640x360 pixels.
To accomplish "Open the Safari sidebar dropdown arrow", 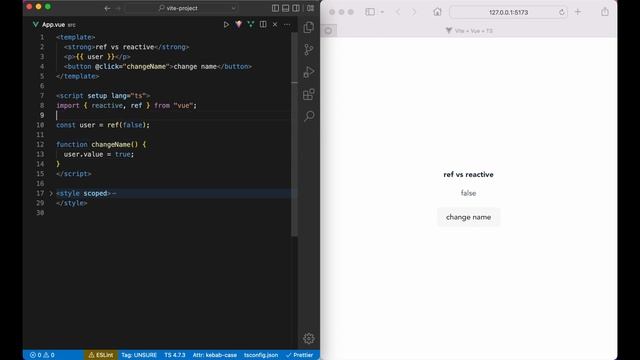I will tap(382, 12).
